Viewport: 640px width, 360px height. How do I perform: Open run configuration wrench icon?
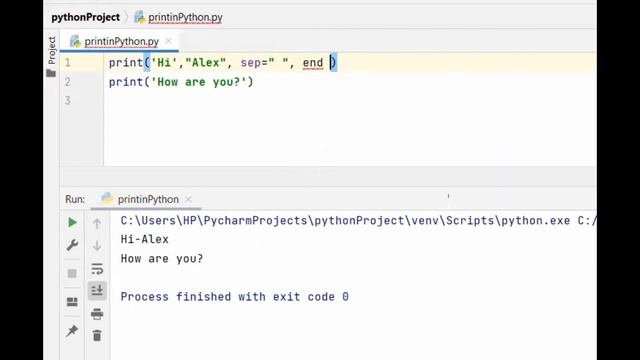(x=72, y=245)
